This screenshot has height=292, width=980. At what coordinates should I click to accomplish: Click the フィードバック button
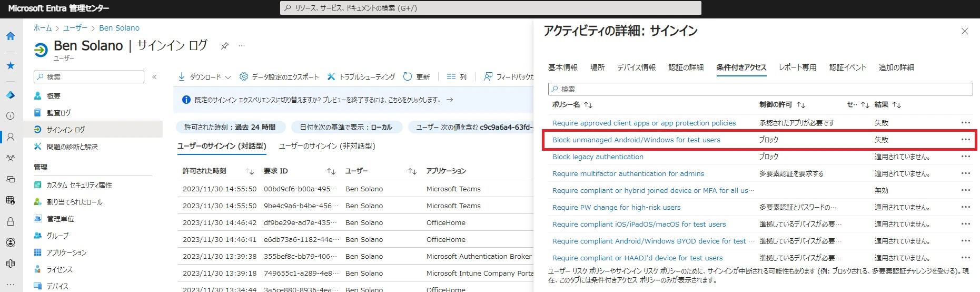click(x=509, y=77)
